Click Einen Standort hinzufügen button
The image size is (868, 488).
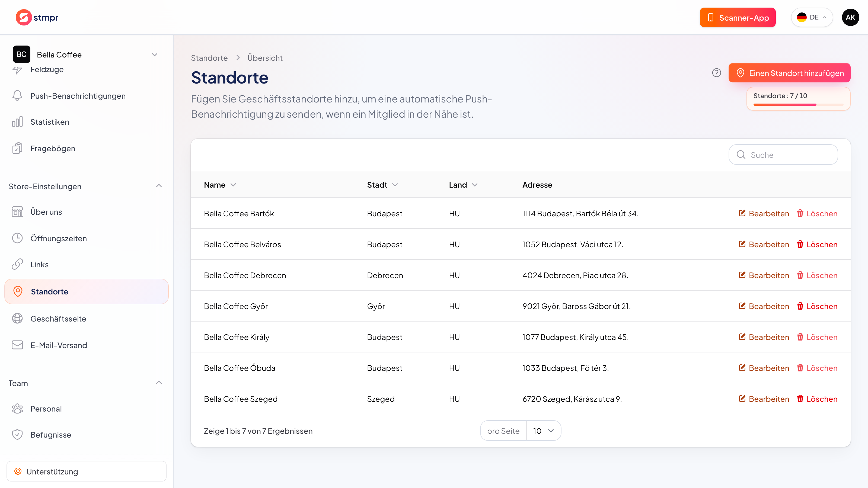tap(789, 73)
